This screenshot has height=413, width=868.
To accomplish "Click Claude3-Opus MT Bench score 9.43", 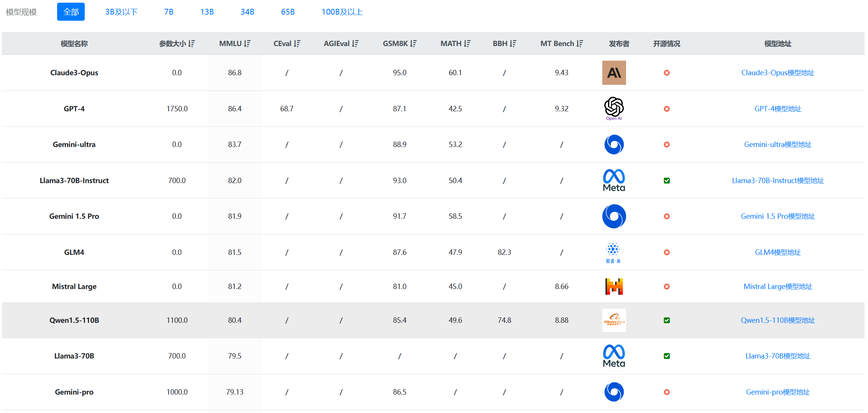I will [562, 73].
